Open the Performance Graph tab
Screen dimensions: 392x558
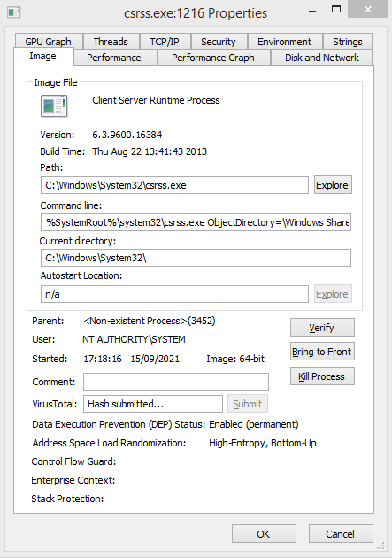pyautogui.click(x=213, y=58)
